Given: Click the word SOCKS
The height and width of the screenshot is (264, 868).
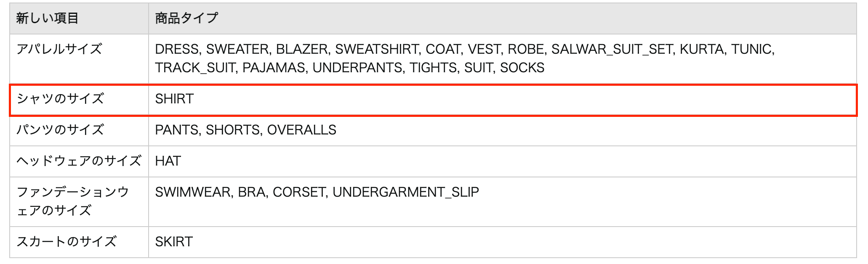Looking at the screenshot, I should [522, 68].
